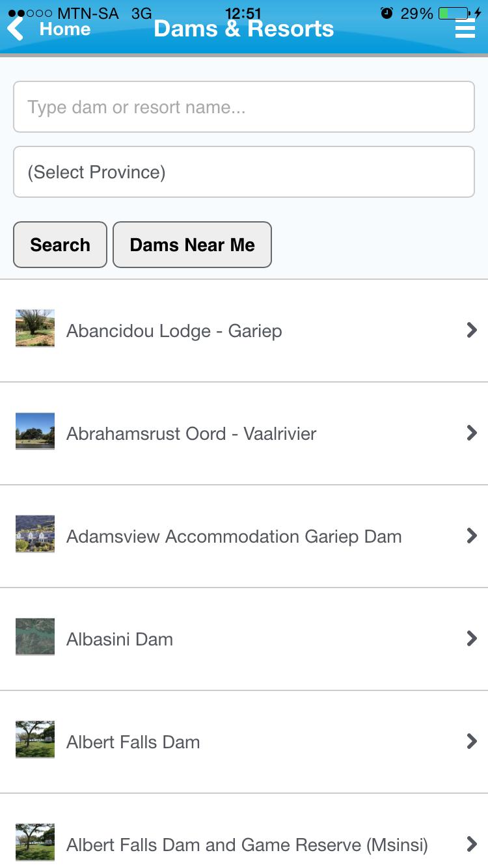Tap the battery icon in status bar
This screenshot has width=488, height=868.
[454, 13]
